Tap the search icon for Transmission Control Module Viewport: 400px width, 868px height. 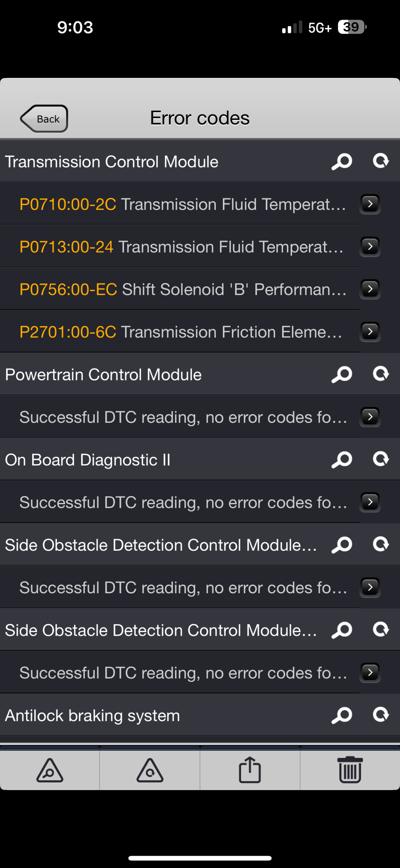[342, 161]
